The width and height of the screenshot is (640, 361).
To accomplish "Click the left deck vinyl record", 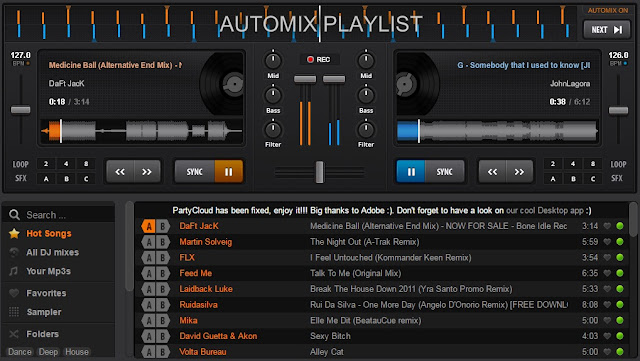I will tap(222, 84).
